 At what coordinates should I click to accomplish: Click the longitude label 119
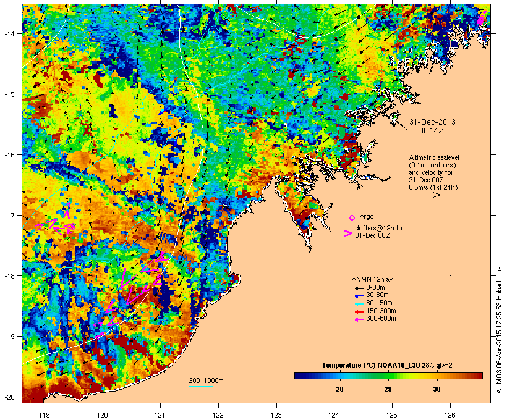point(45,415)
